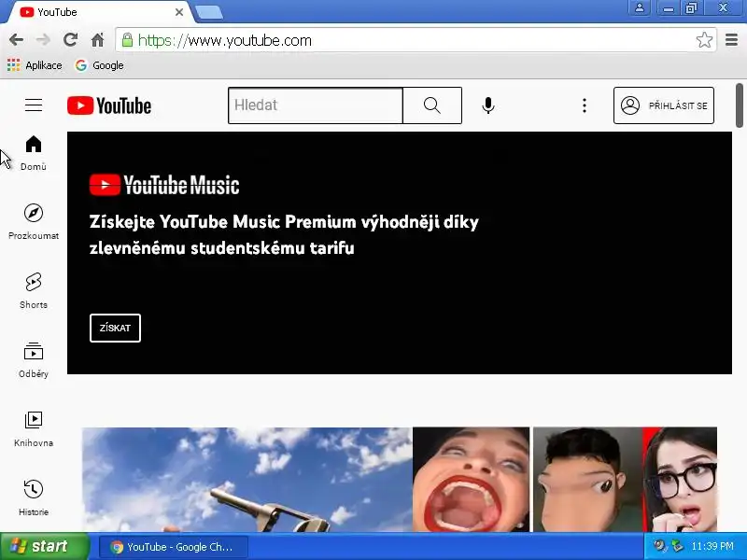This screenshot has height=560, width=747.
Task: Click the browser forward arrow
Action: tap(43, 40)
